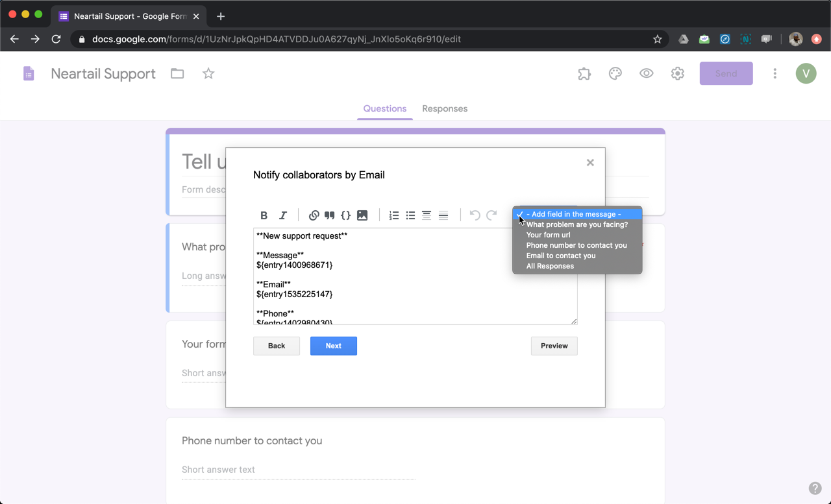The image size is (831, 504).
Task: Reload the browser page
Action: point(56,39)
